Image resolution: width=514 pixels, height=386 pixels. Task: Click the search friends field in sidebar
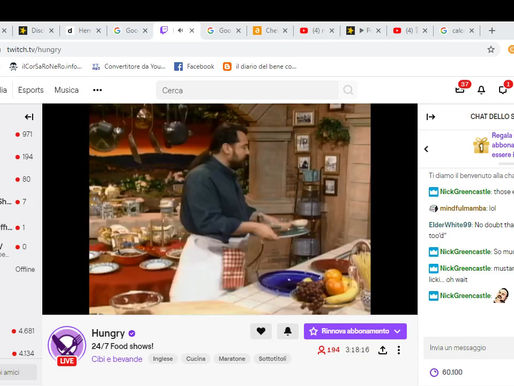tap(17, 372)
